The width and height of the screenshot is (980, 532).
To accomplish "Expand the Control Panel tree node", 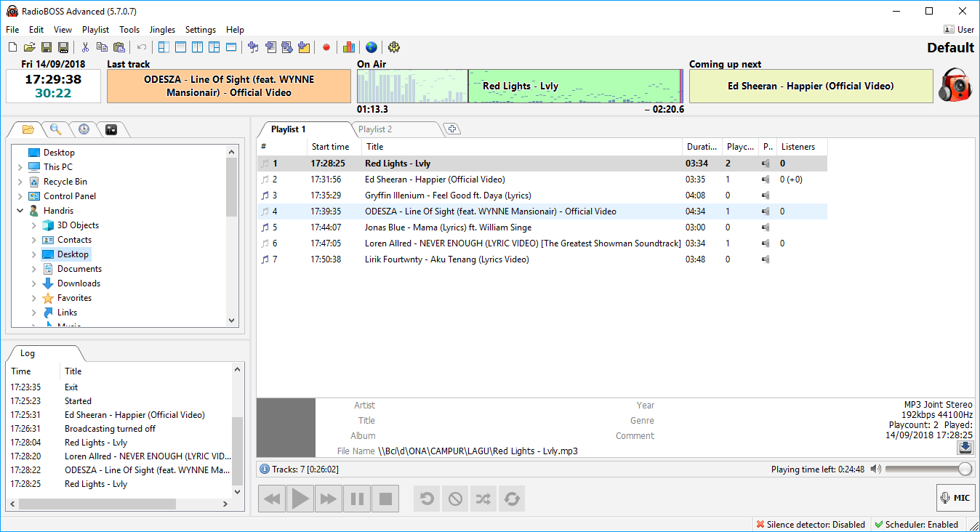I will tap(20, 196).
